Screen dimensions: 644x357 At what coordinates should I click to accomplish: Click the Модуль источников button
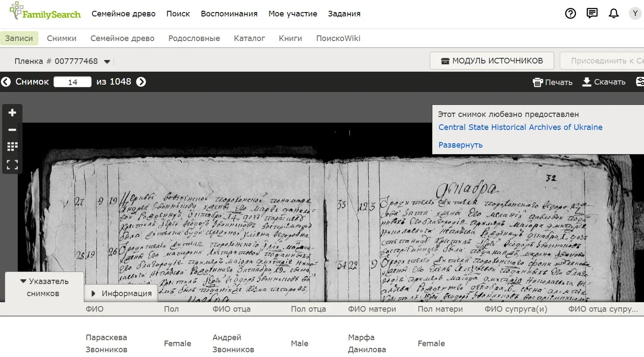(492, 61)
